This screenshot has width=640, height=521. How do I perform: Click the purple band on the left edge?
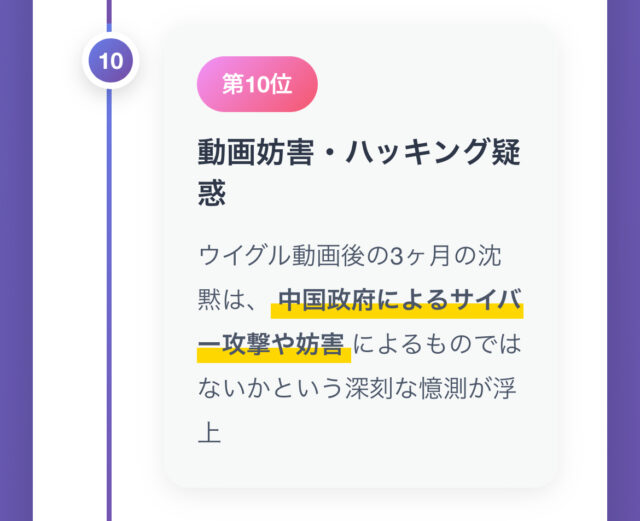(x=15, y=260)
